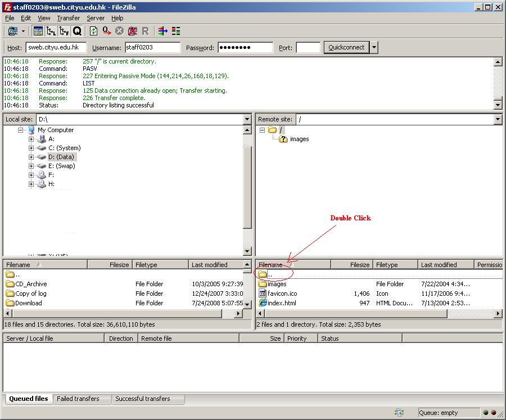Click the Reconnect R toolbar icon
The image size is (506, 420).
pos(145,31)
